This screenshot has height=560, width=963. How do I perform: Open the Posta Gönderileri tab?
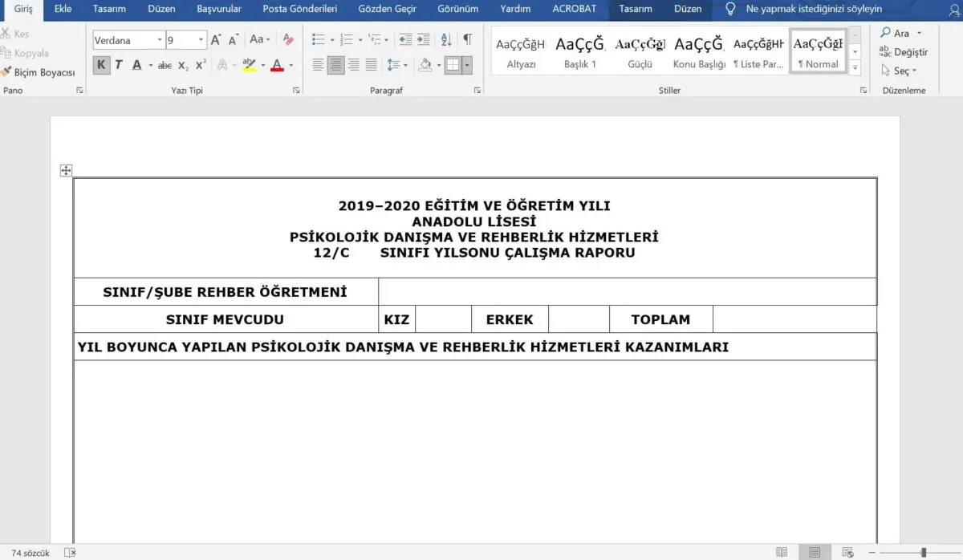tap(300, 9)
